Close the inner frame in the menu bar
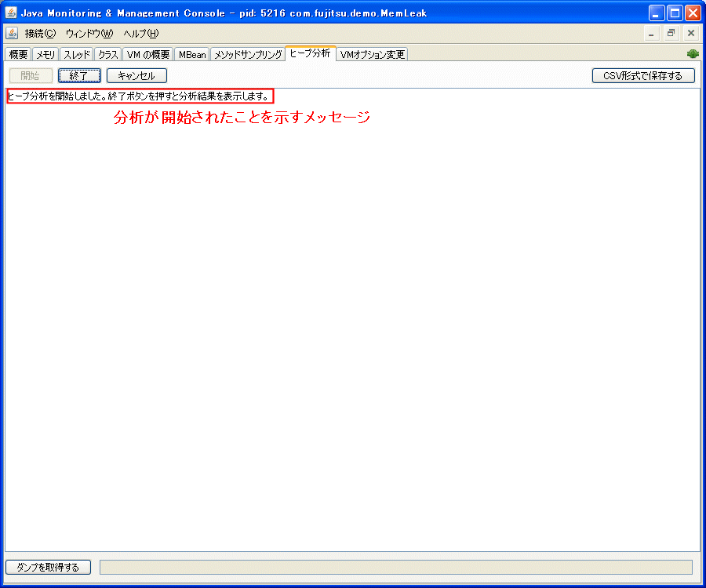706x588 pixels. [690, 33]
